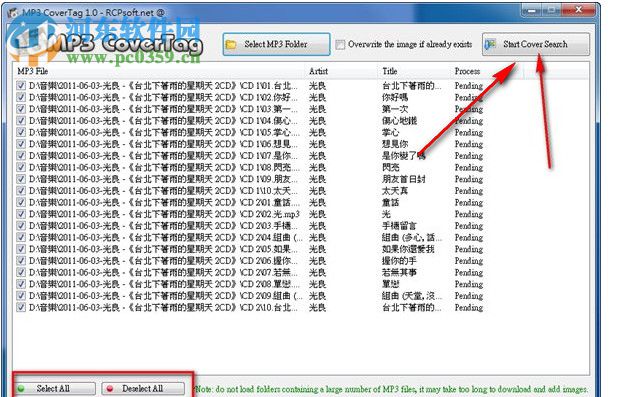The image size is (618, 397).
Task: Click artist 光良 in the 太天真 row
Action: pyautogui.click(x=317, y=191)
